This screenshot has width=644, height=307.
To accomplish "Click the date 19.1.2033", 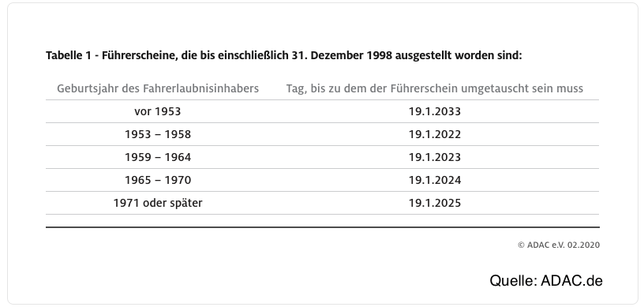I will 435,111.
